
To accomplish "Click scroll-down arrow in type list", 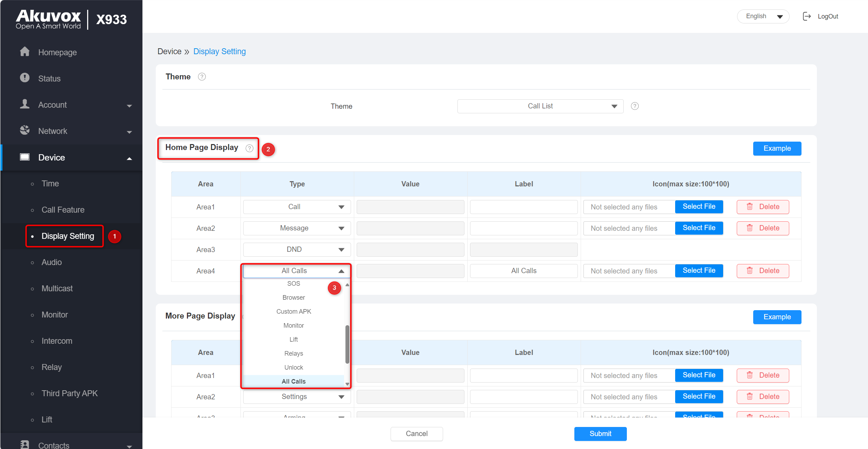I will point(347,384).
